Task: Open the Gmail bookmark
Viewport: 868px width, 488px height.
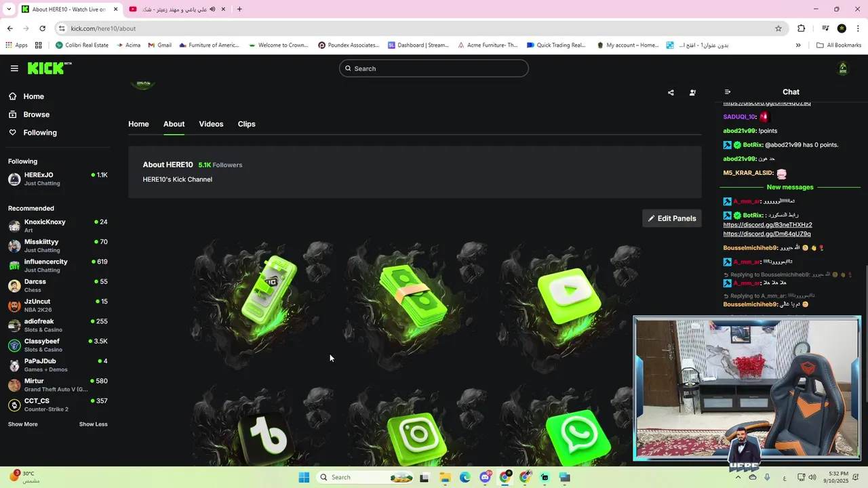Action: click(x=159, y=45)
